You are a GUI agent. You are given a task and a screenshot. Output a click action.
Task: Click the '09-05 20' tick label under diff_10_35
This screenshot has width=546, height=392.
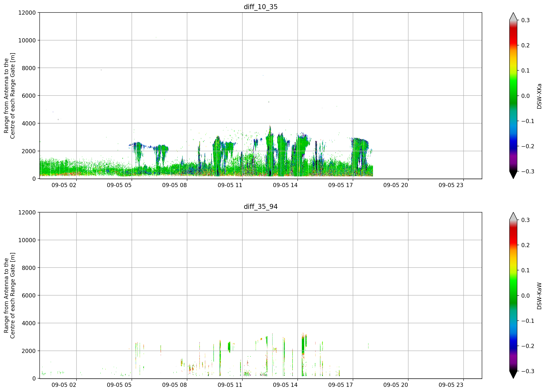396,185
